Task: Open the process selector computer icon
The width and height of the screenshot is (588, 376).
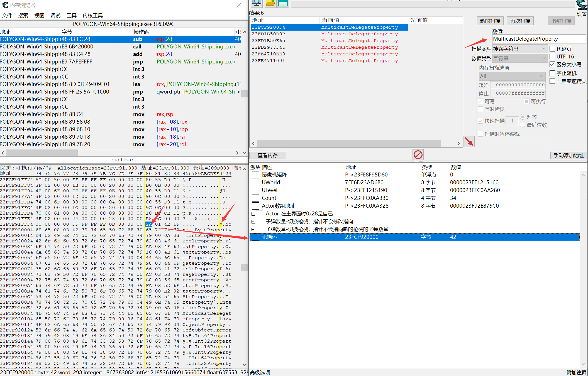Action: (x=256, y=3)
